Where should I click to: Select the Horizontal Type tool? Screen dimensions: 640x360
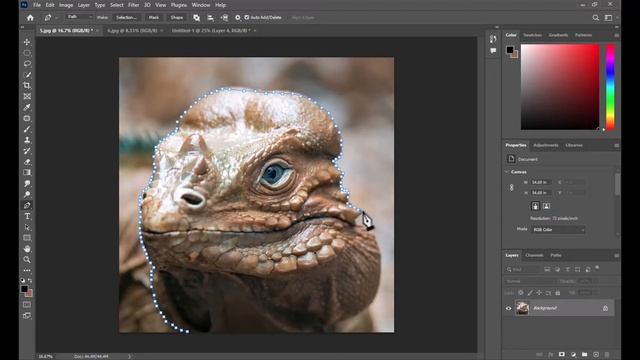click(x=27, y=216)
